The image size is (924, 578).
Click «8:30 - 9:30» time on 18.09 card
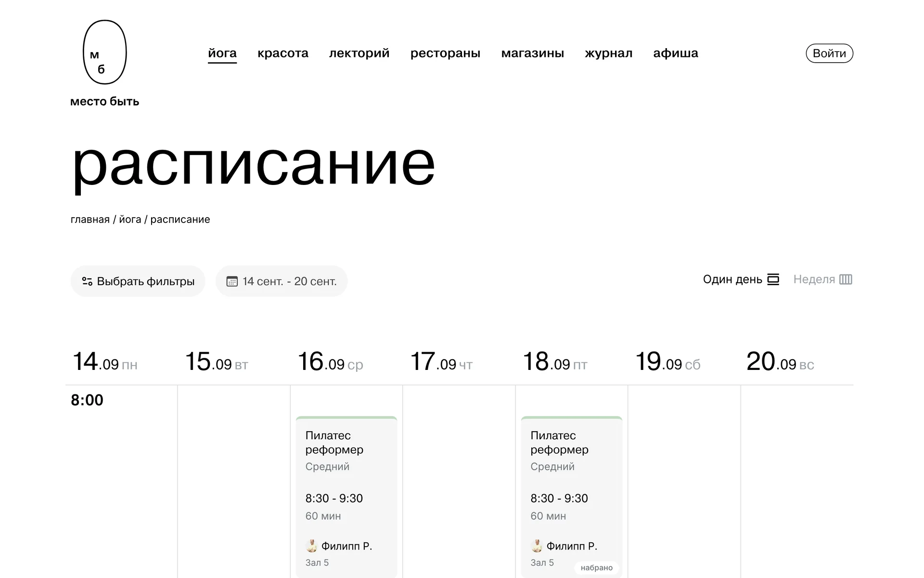click(559, 499)
